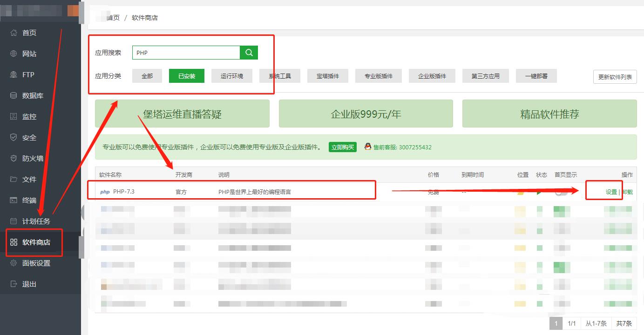This screenshot has height=335, width=644.
Task: Click the folder icon beside 文件
Action: tap(14, 179)
